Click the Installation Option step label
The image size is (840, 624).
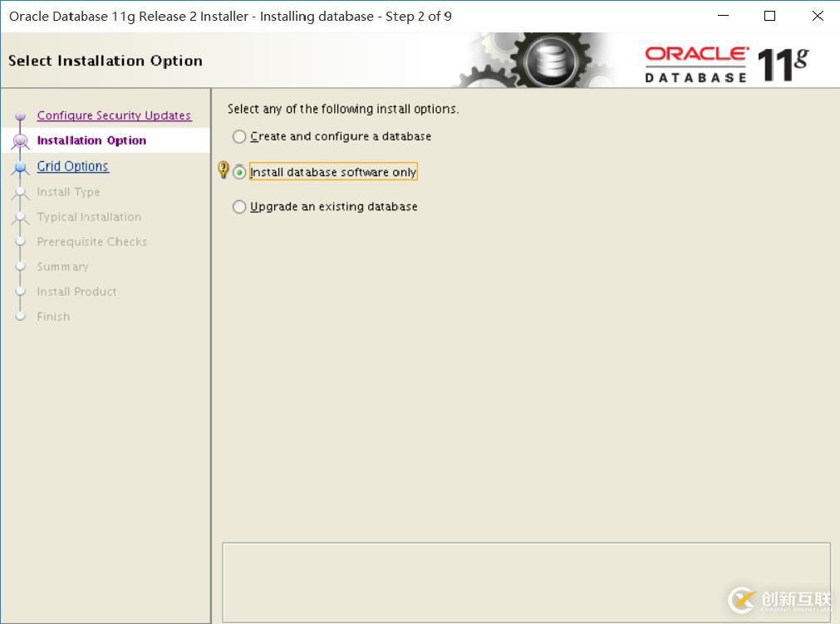pyautogui.click(x=91, y=140)
